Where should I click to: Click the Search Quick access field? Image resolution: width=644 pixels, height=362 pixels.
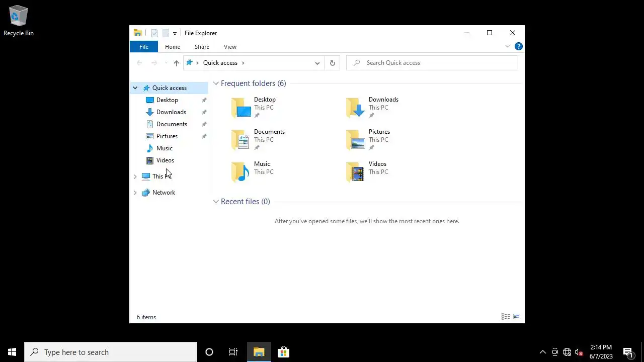pyautogui.click(x=432, y=63)
